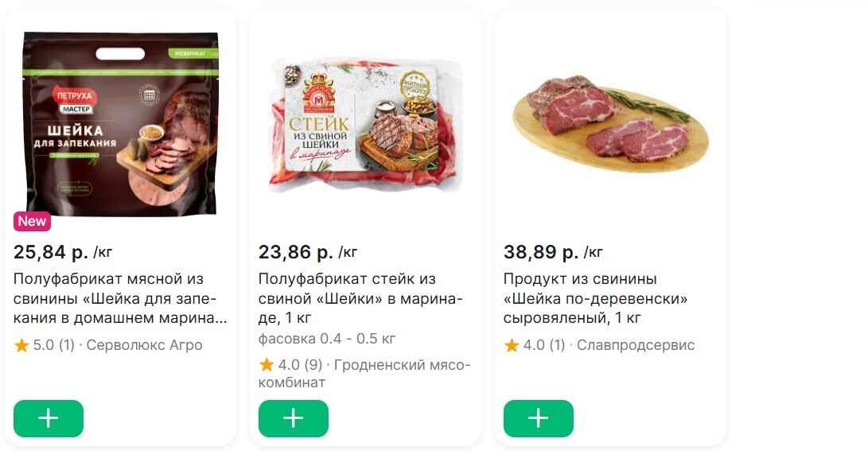This screenshot has width=868, height=462.
Task: Click the star beside Славпродсервис rating
Action: [512, 346]
